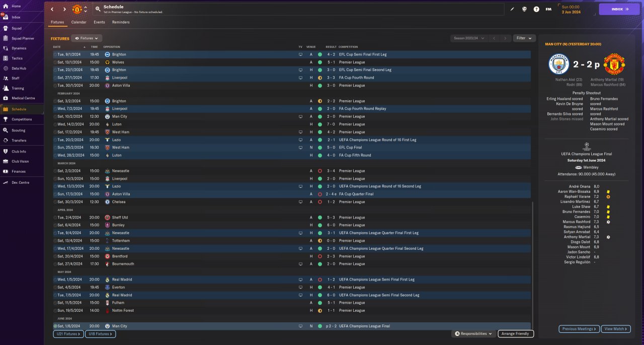644x345 pixels.
Task: Sort by the Date column header
Action: point(57,47)
